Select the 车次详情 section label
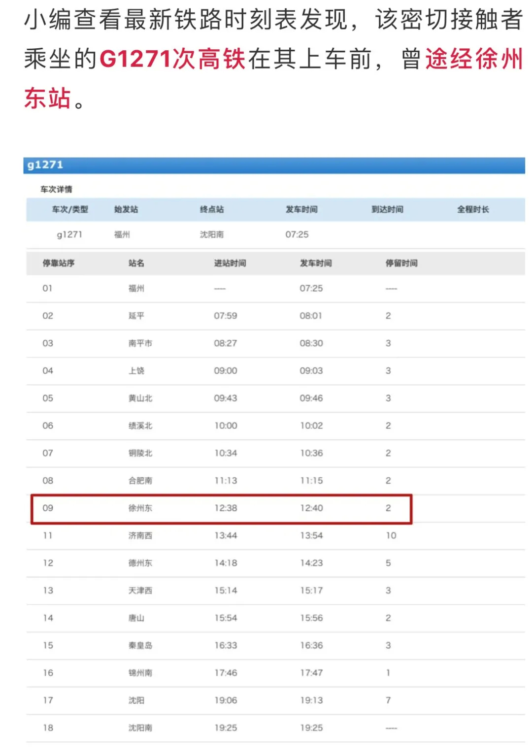532x756 pixels. [56, 189]
